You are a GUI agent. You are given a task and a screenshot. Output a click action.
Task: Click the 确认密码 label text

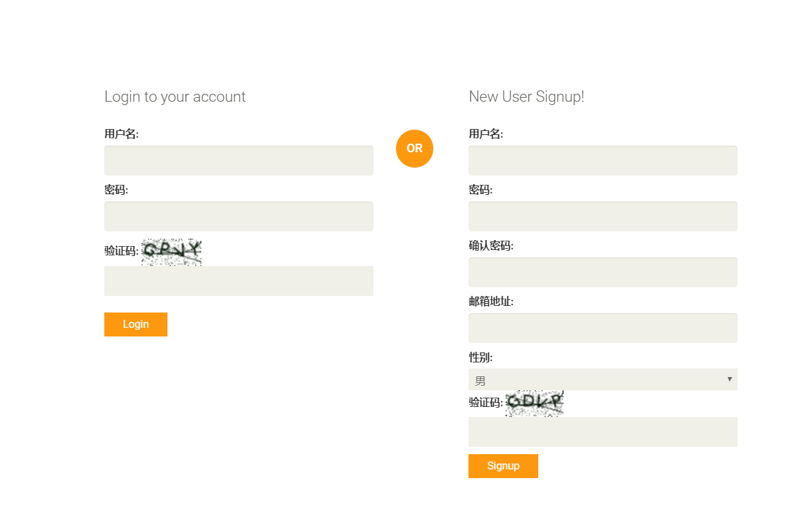pos(491,246)
